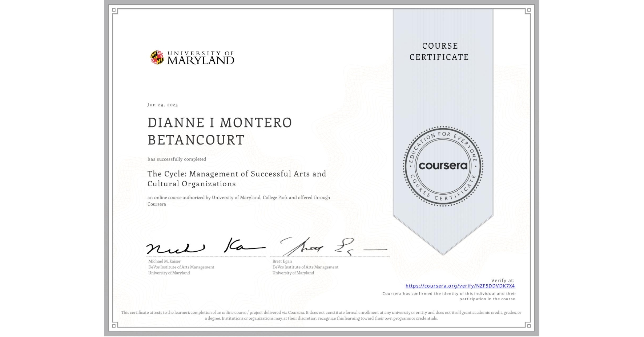
Task: Click 'University of Maryland' under Brett Egan
Action: tap(293, 273)
